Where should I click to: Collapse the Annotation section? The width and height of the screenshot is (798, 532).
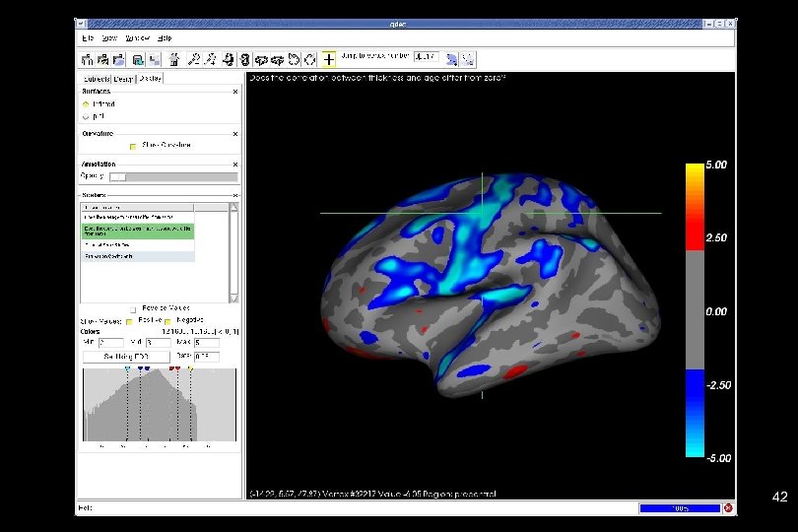[x=235, y=164]
